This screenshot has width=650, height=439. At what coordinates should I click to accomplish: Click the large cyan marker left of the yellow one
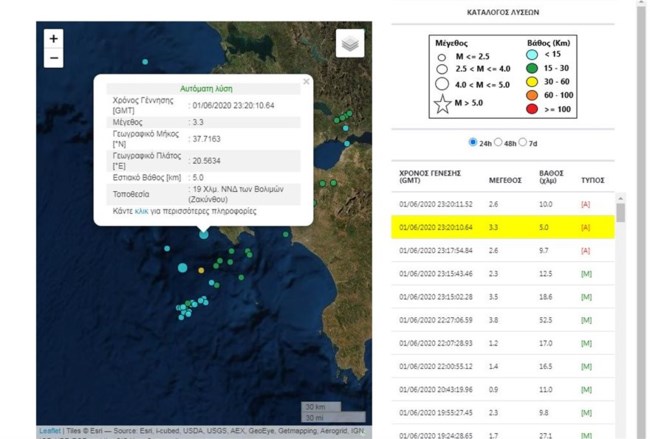click(x=182, y=267)
